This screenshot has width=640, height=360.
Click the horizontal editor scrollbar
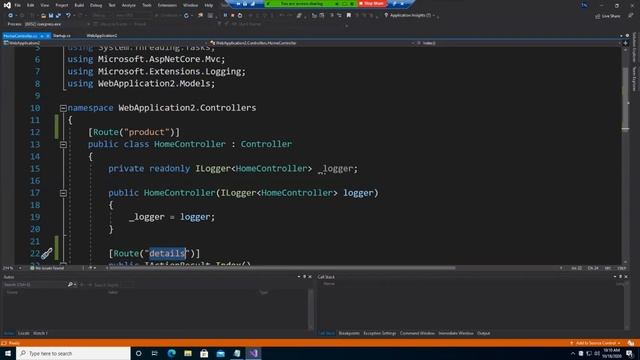(282, 268)
